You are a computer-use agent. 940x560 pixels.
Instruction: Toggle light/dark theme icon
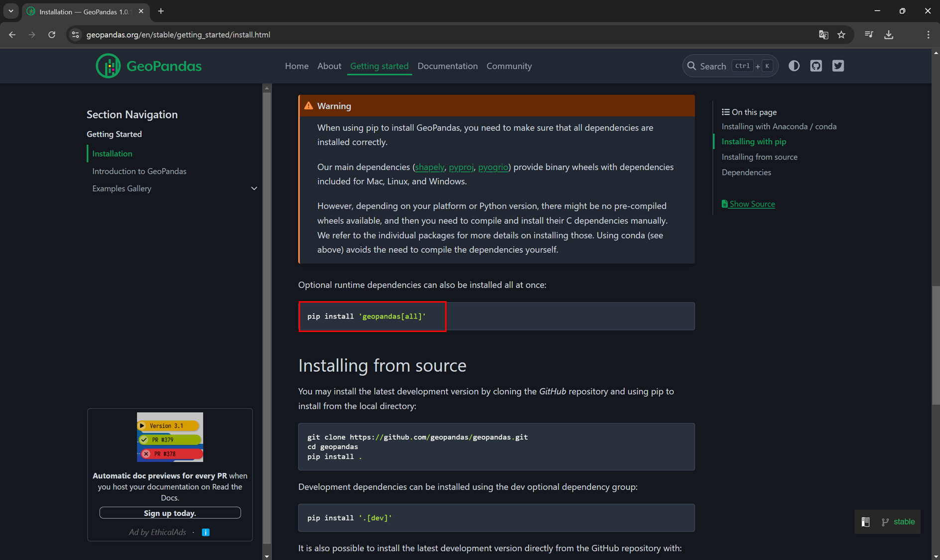click(794, 66)
